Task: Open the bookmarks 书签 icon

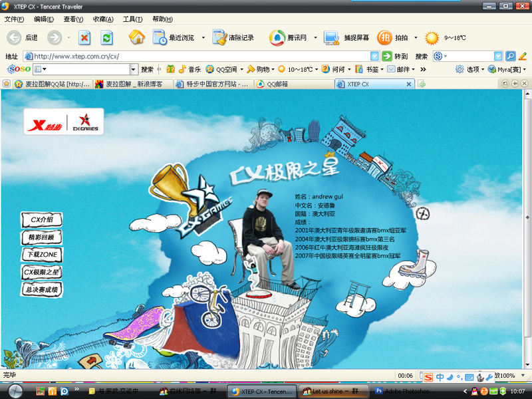Action: [x=358, y=69]
